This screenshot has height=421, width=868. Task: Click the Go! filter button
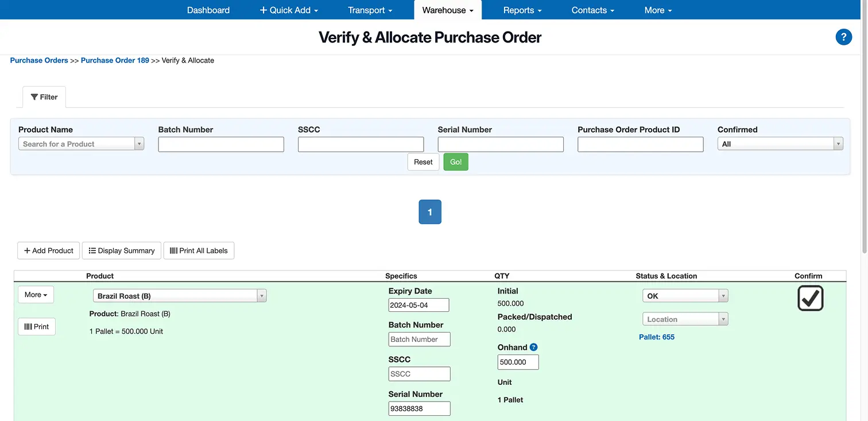coord(455,161)
